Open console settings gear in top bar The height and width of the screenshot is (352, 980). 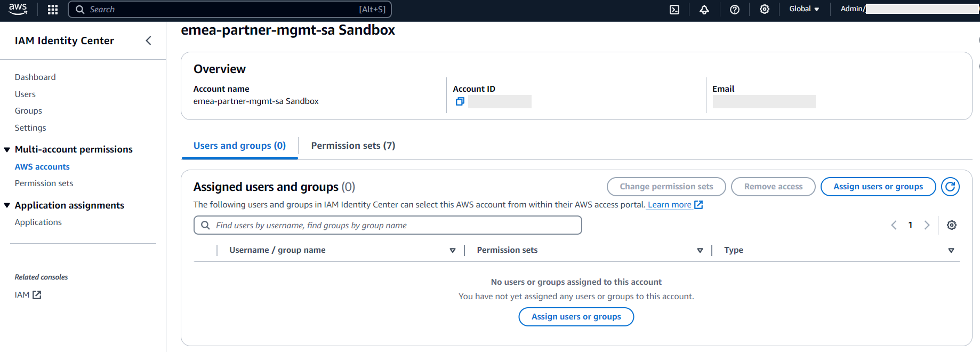pyautogui.click(x=765, y=9)
